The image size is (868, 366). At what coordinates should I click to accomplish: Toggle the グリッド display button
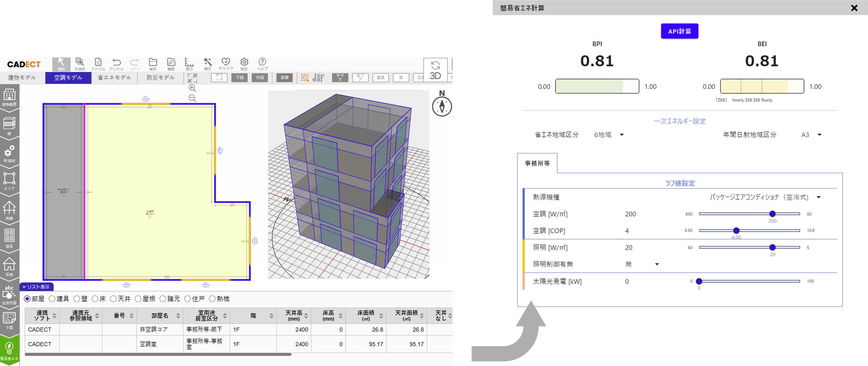(219, 78)
